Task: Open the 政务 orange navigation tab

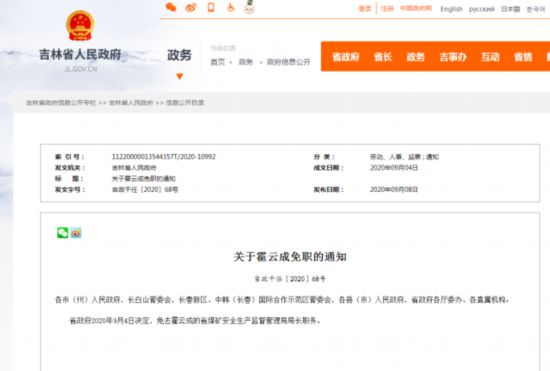Action: coord(416,57)
